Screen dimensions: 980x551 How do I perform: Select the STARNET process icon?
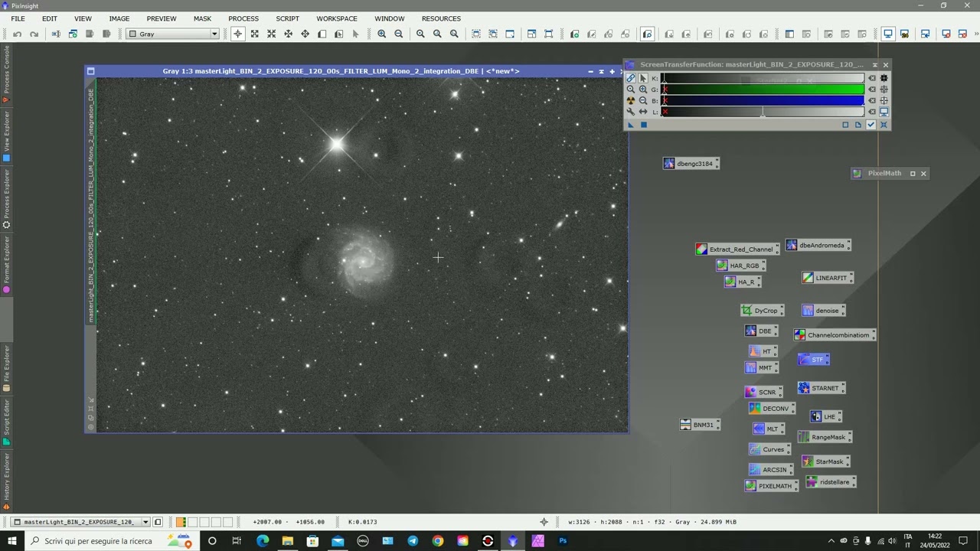coord(820,388)
